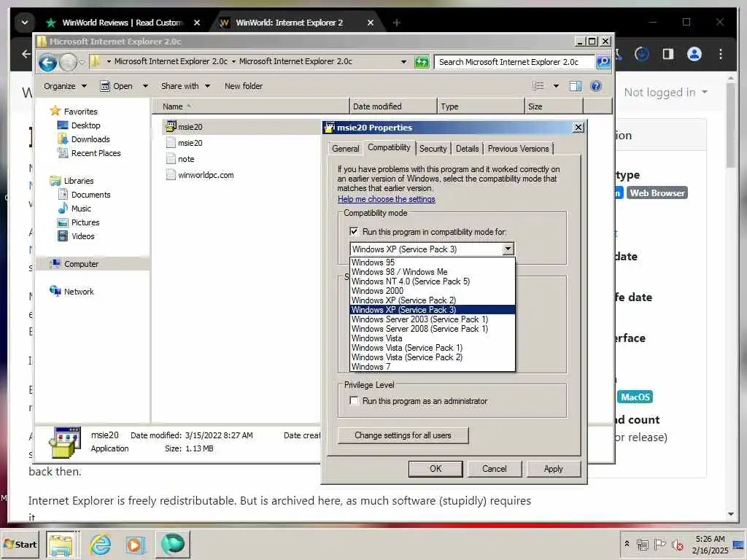This screenshot has height=560, width=747.
Task: Click the Internet Explorer taskbar icon
Action: tap(100, 544)
